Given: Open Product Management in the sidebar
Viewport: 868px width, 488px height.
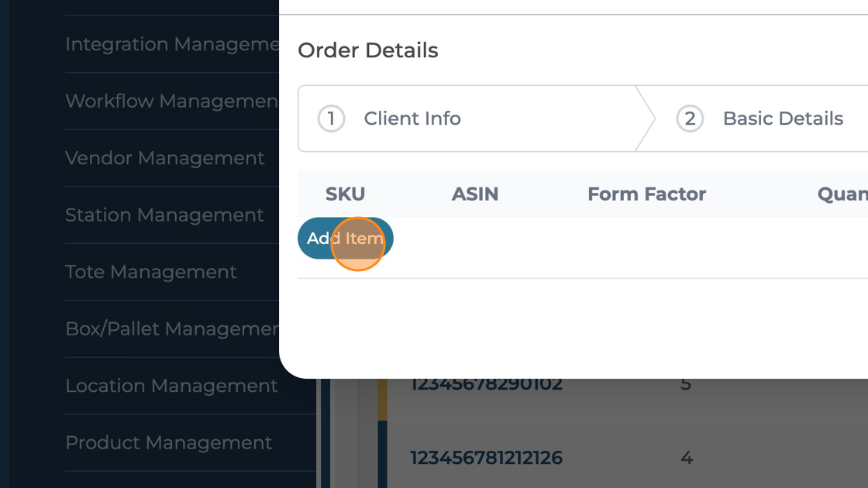Looking at the screenshot, I should [x=169, y=442].
